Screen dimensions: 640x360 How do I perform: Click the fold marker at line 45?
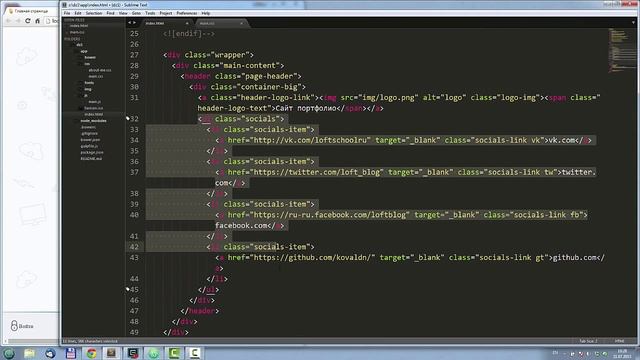tap(127, 289)
